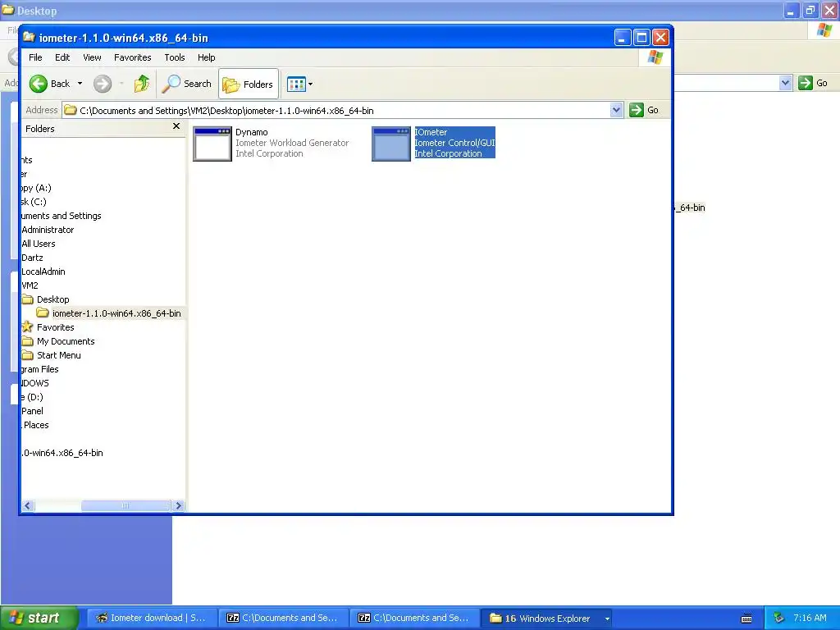Screen dimensions: 840x630
Task: Click the Up one level folder icon
Action: pyautogui.click(x=142, y=84)
